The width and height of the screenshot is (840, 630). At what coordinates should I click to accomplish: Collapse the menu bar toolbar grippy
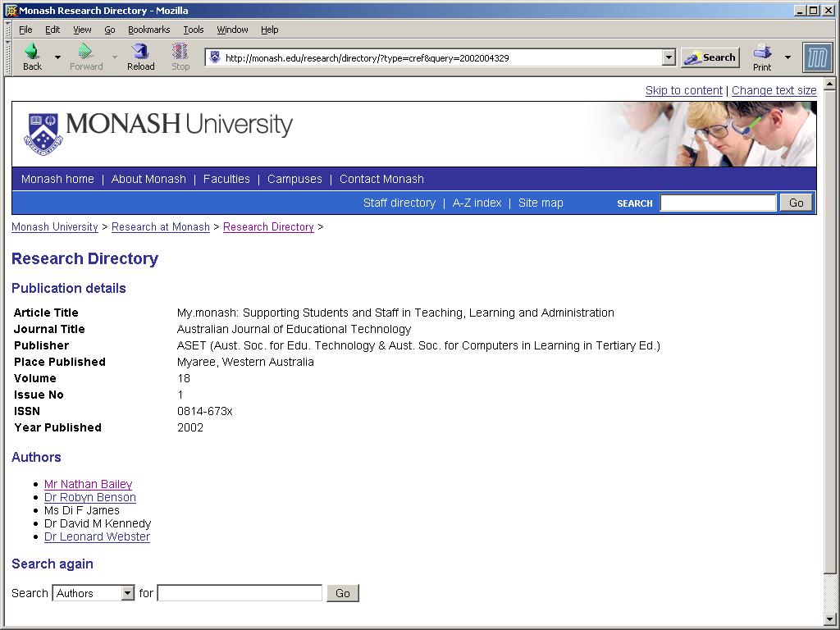[7, 29]
